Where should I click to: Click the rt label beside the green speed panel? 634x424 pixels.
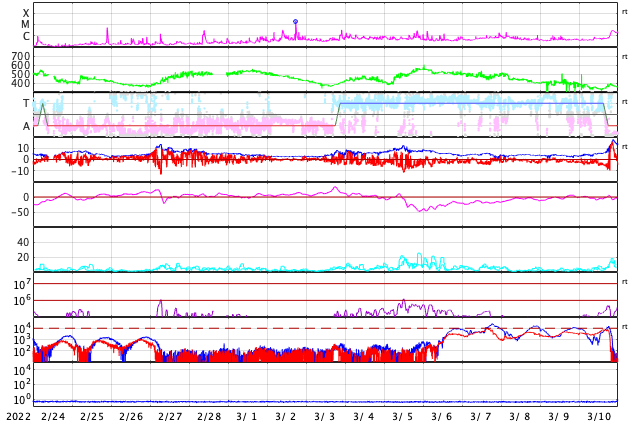(x=625, y=57)
